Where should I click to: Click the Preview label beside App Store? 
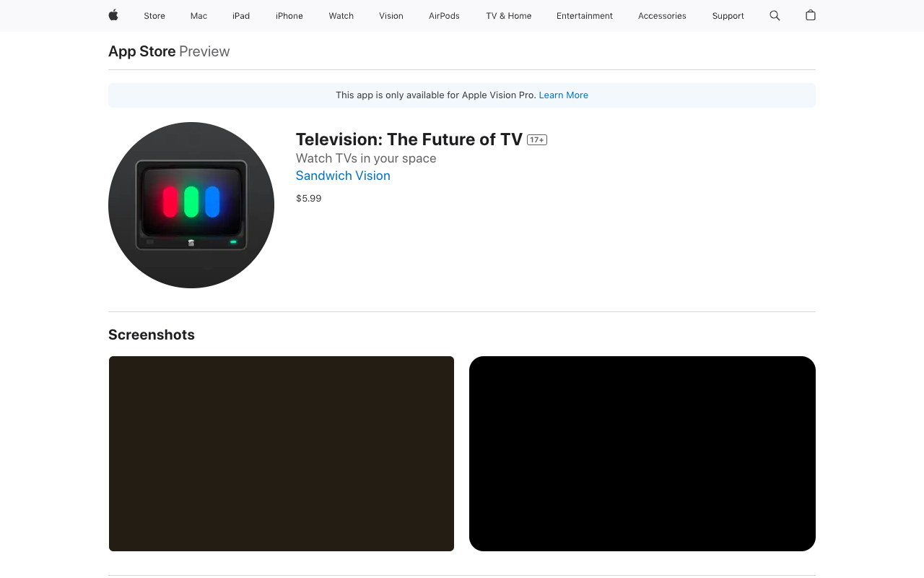tap(204, 51)
